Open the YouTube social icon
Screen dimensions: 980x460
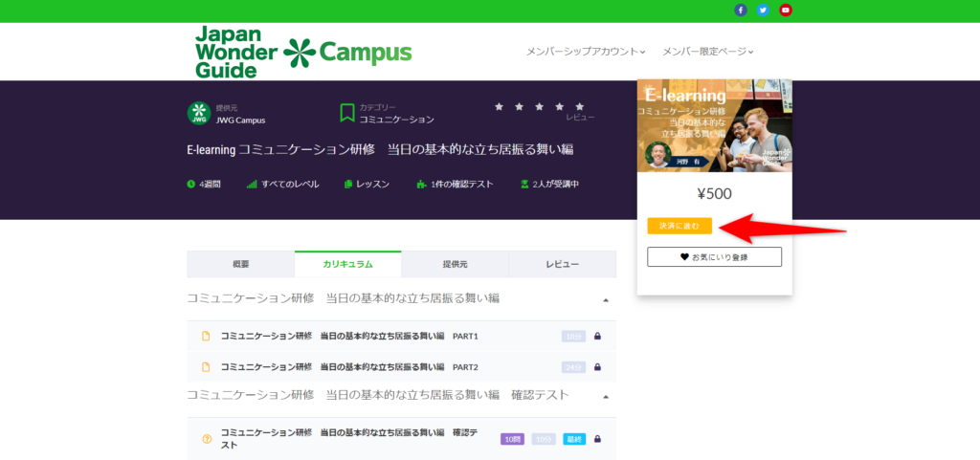(x=786, y=11)
